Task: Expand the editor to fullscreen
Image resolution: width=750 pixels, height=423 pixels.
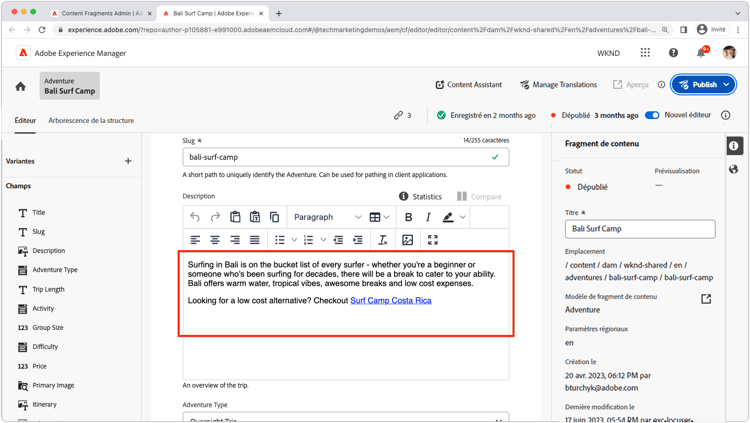Action: point(433,240)
